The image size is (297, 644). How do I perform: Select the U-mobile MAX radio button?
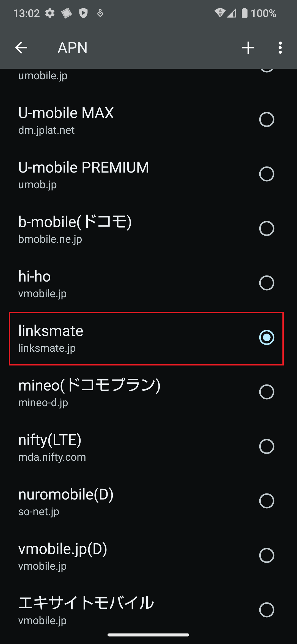[266, 119]
